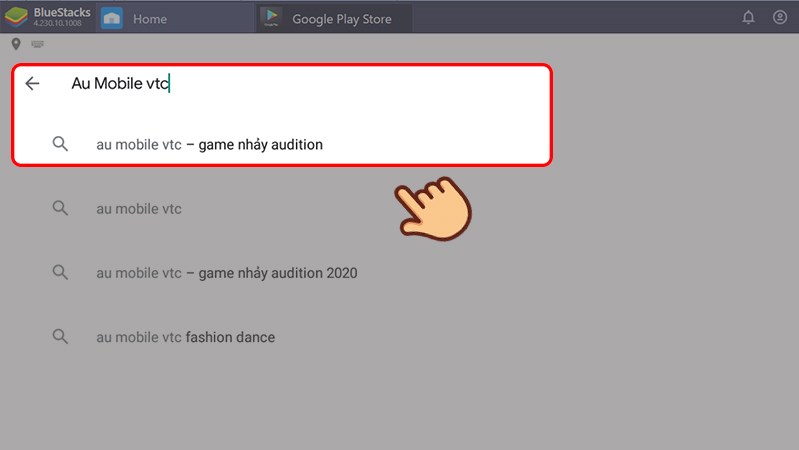Switch to the Google Play Store tab
Image resolution: width=799 pixels, height=450 pixels.
334,18
